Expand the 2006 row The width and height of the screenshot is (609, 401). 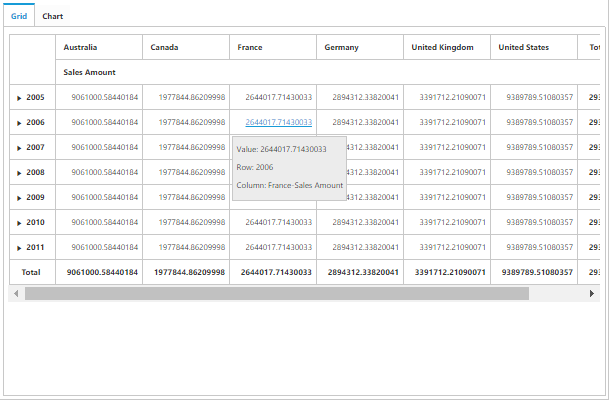19,123
